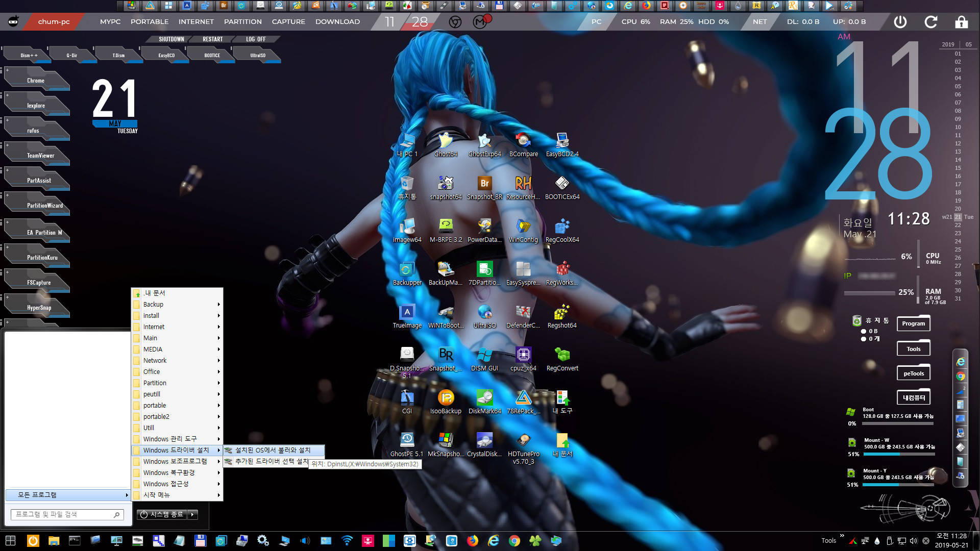The width and height of the screenshot is (980, 551).
Task: Click Mount - W drive usage bar
Action: (x=899, y=454)
